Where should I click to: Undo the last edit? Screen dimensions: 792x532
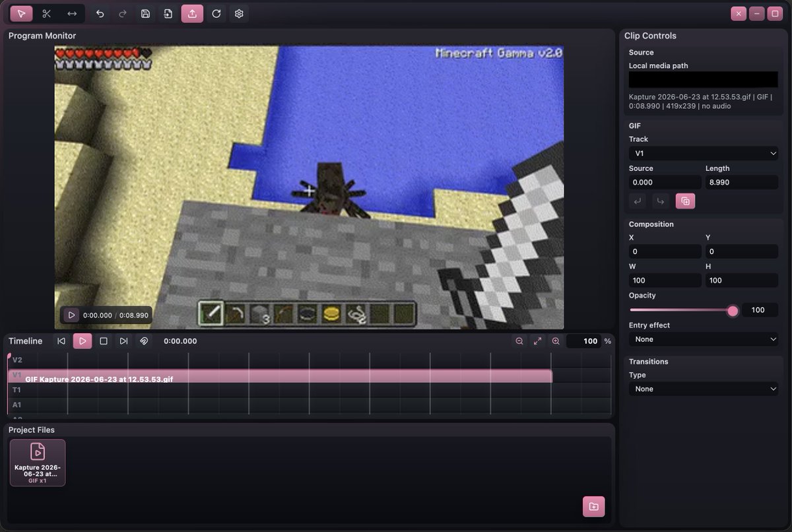[100, 13]
